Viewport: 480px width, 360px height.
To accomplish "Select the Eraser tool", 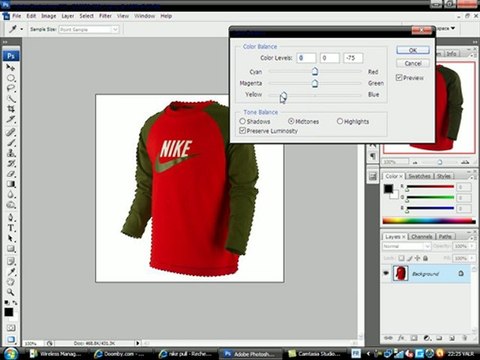I will [x=10, y=174].
